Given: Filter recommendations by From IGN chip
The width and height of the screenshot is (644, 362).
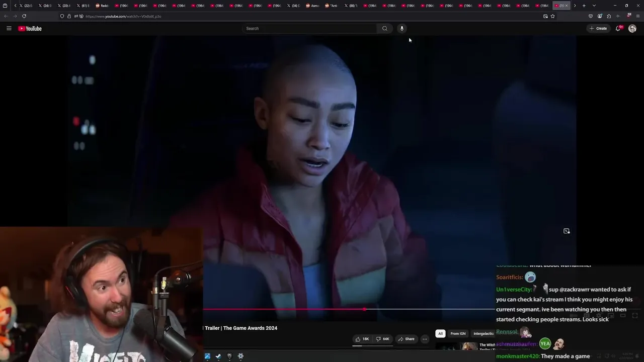Looking at the screenshot, I should 458,334.
